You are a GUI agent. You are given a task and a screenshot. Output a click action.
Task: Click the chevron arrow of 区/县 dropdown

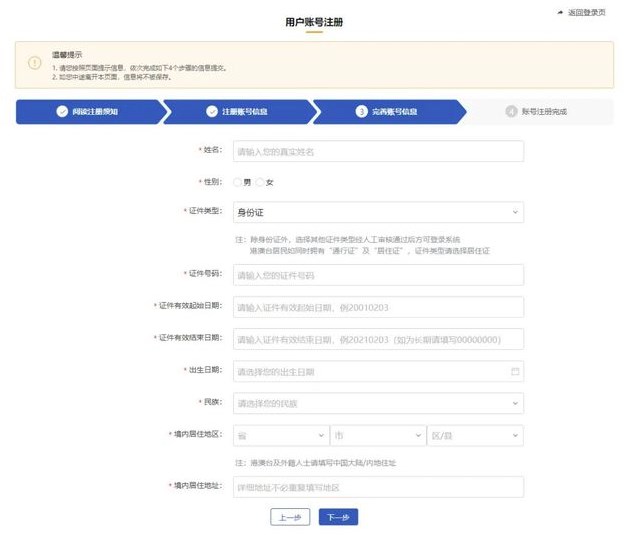pos(515,436)
